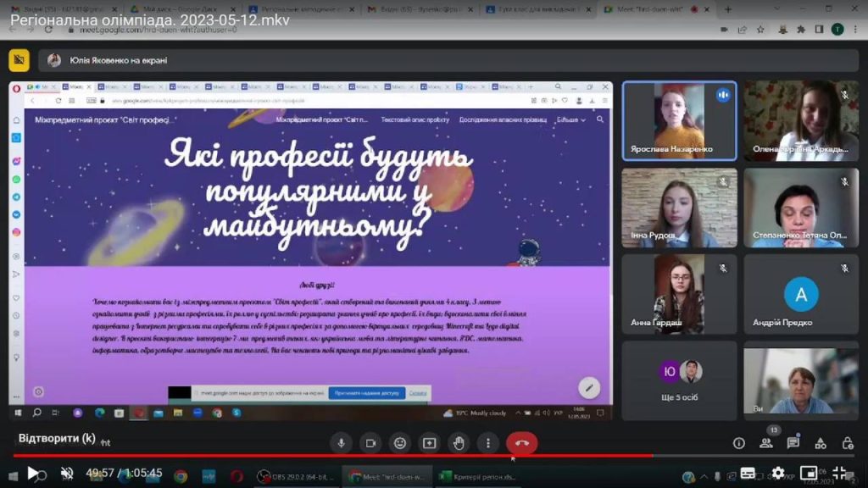Open the Activities shapes icon
Image resolution: width=868 pixels, height=488 pixels.
(x=821, y=443)
